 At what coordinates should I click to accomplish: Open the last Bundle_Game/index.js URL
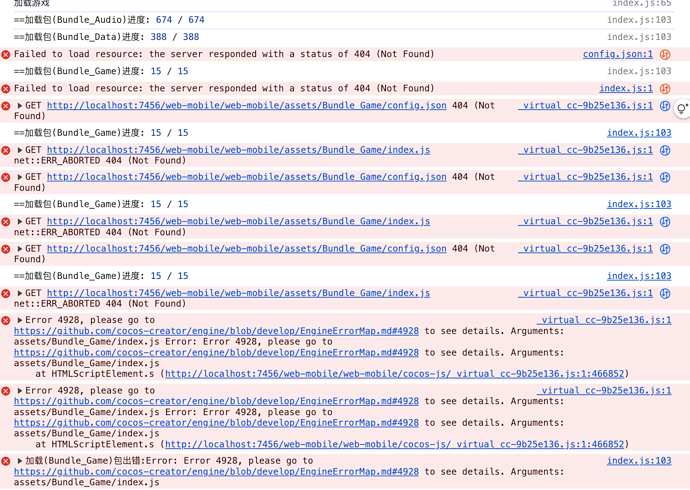(x=239, y=293)
